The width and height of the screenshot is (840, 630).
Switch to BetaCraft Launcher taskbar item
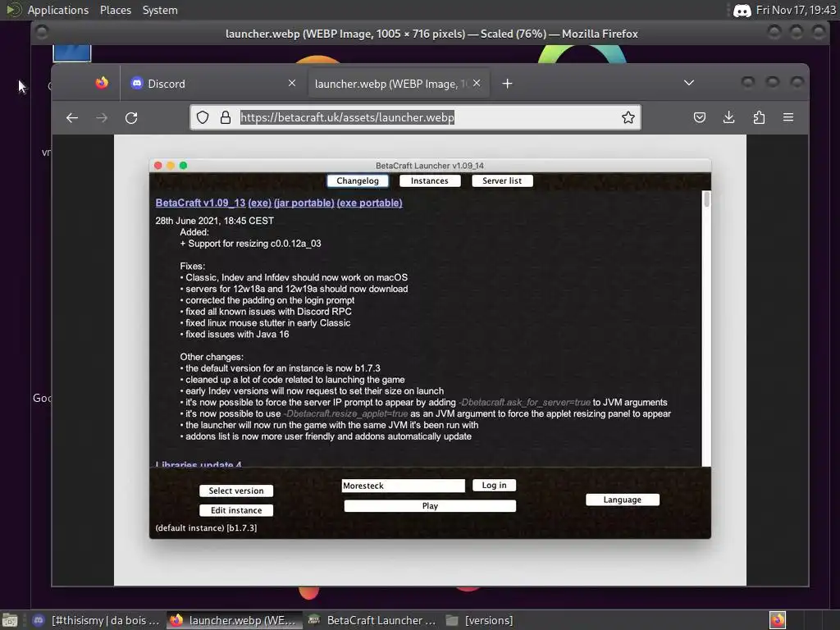pyautogui.click(x=373, y=620)
